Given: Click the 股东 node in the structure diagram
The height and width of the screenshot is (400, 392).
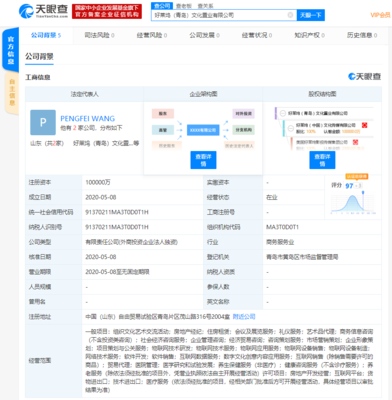Looking at the screenshot, I should click(x=163, y=114).
